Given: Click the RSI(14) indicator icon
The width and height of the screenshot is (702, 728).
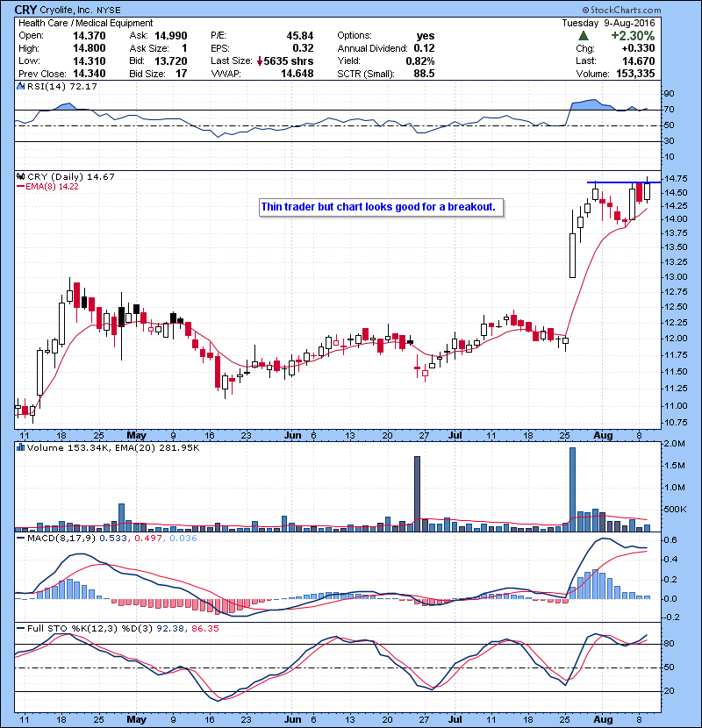Looking at the screenshot, I should [x=20, y=86].
